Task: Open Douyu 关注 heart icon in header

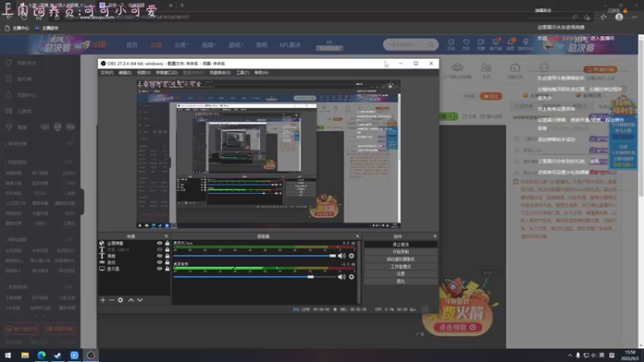Action: point(466,44)
